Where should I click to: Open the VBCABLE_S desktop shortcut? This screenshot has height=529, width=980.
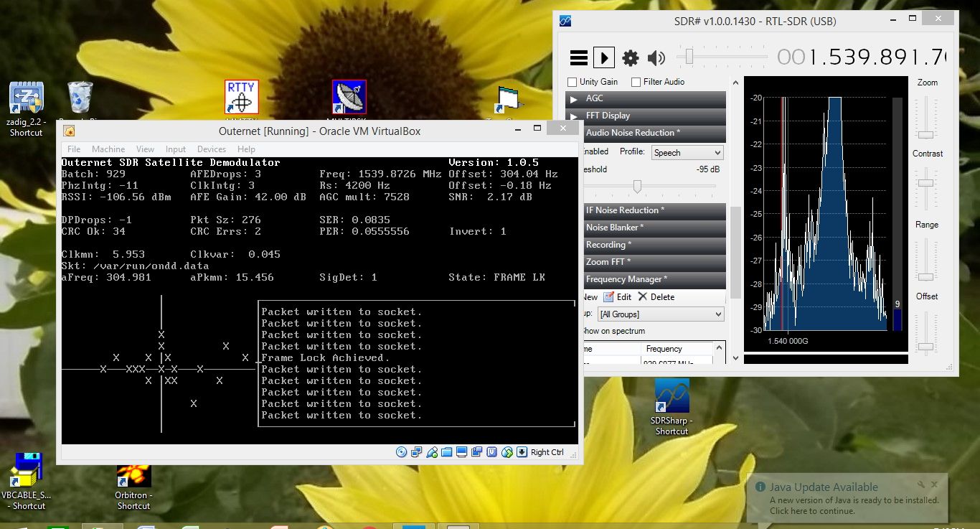click(27, 482)
